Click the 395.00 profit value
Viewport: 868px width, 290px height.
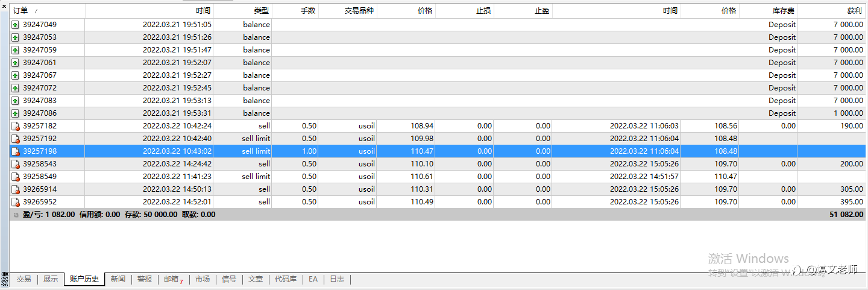(852, 202)
